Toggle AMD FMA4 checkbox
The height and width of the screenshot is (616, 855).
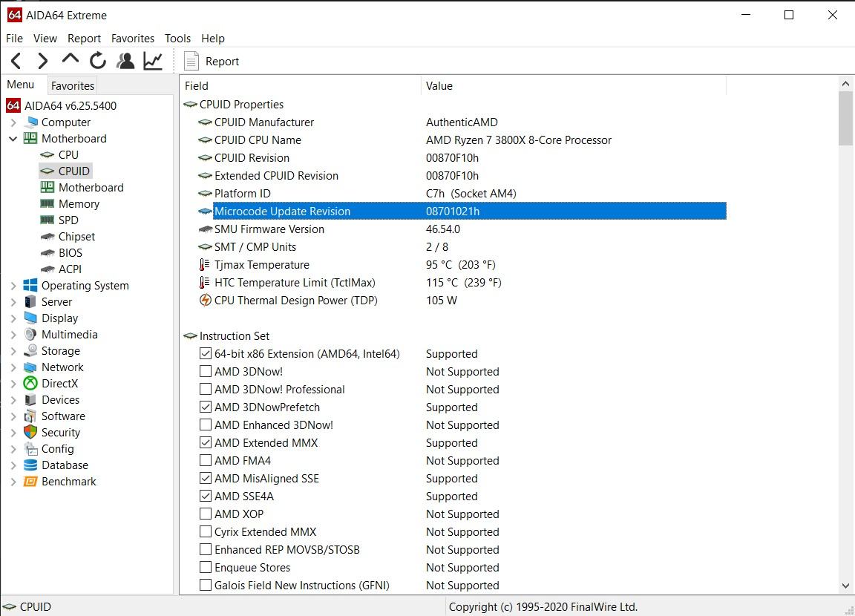[206, 460]
